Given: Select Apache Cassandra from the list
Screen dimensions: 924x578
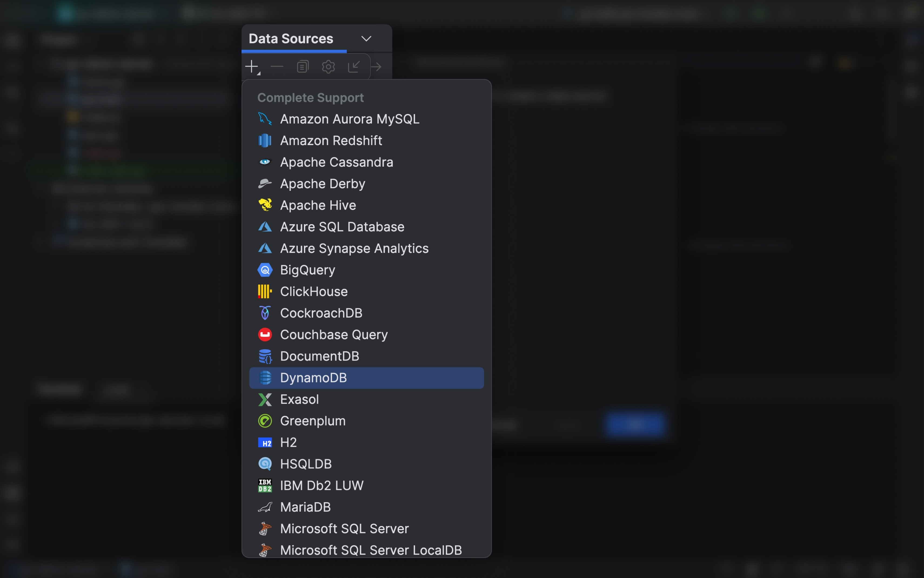Looking at the screenshot, I should (336, 162).
